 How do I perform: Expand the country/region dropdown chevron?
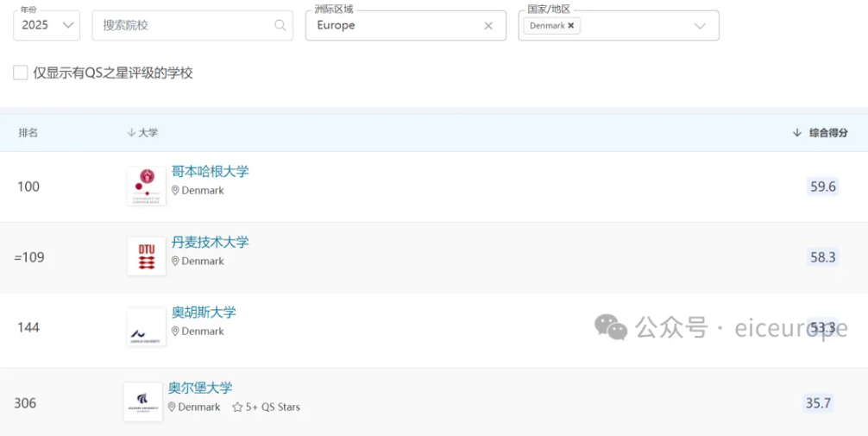click(x=700, y=26)
